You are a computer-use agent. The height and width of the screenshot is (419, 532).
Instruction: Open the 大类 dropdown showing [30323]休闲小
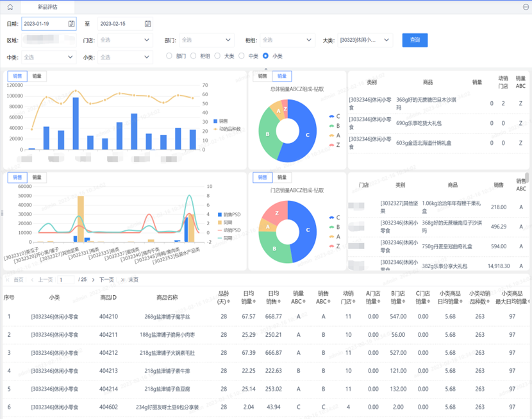click(x=365, y=40)
